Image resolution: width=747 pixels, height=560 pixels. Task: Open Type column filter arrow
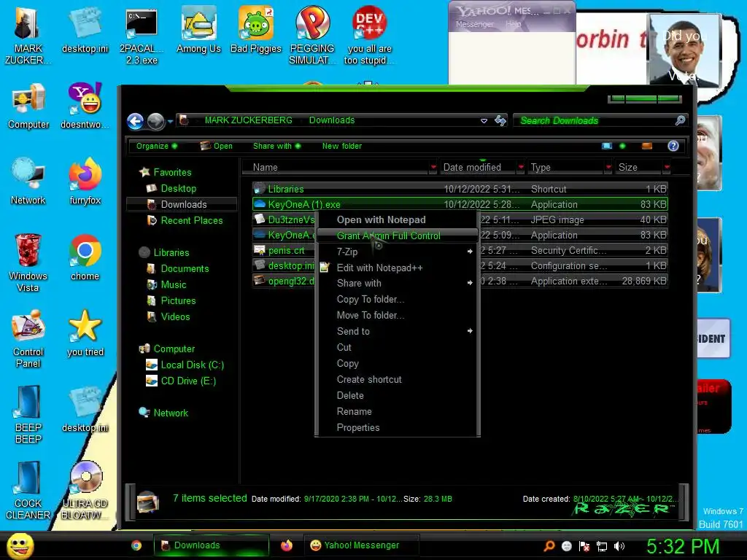[608, 168]
